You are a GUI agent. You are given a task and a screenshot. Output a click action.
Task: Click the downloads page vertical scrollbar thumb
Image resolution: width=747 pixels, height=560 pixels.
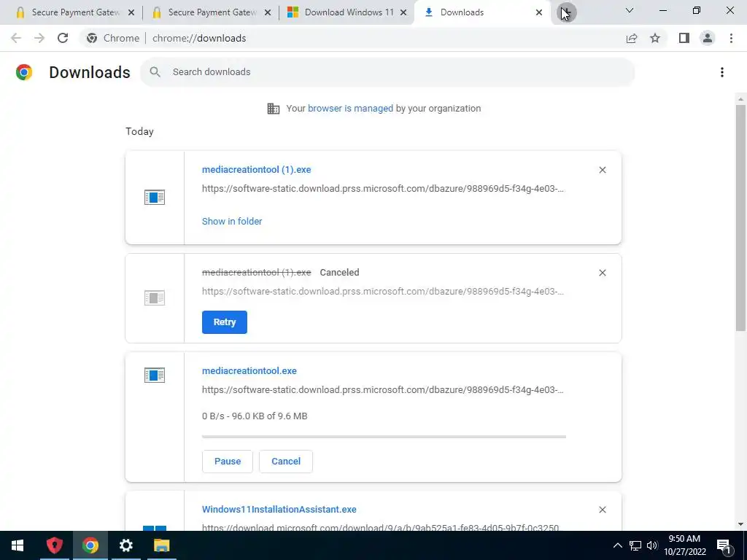pyautogui.click(x=740, y=217)
